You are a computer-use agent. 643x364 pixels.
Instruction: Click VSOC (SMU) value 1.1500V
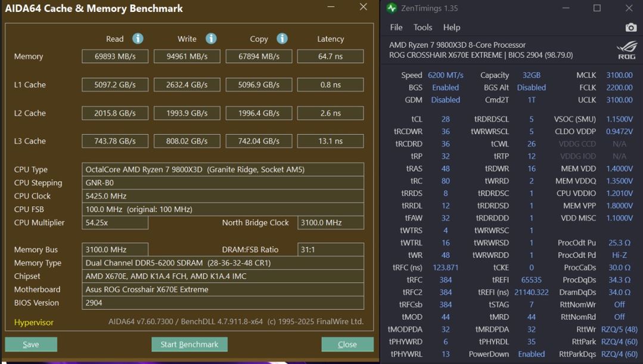[x=619, y=119]
